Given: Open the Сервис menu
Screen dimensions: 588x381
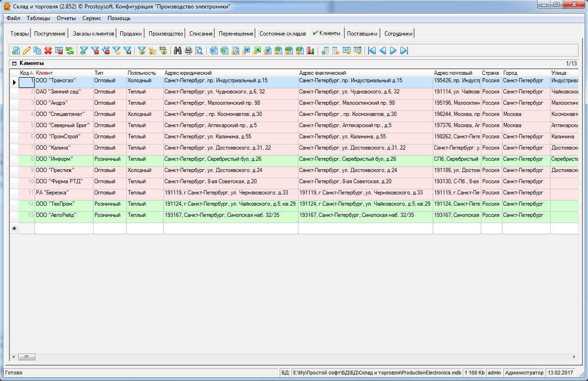Looking at the screenshot, I should pos(91,18).
